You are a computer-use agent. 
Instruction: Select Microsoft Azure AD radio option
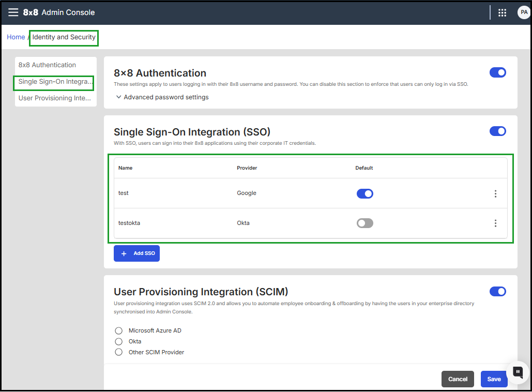coord(119,330)
